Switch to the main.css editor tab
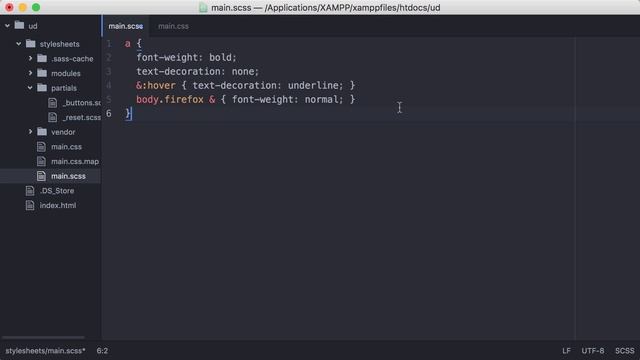Image resolution: width=640 pixels, height=360 pixels. (x=173, y=26)
